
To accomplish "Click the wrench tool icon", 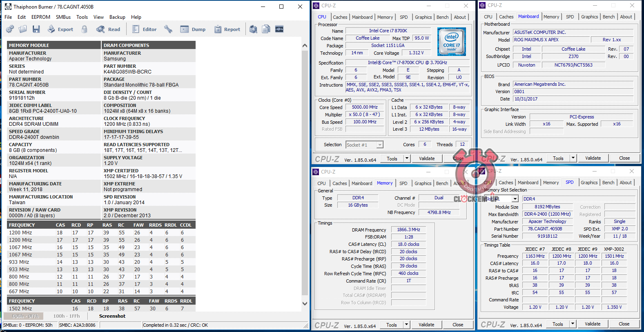I will 168,29.
